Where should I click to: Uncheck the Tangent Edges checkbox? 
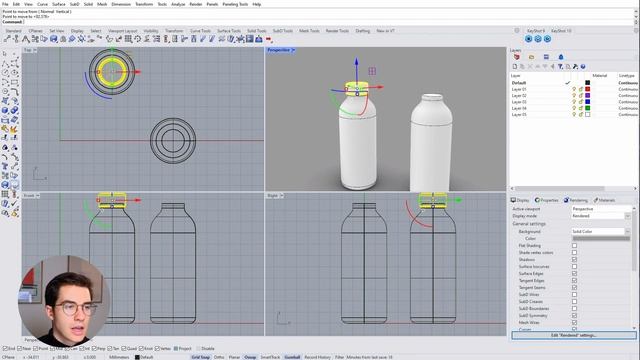coord(574,280)
